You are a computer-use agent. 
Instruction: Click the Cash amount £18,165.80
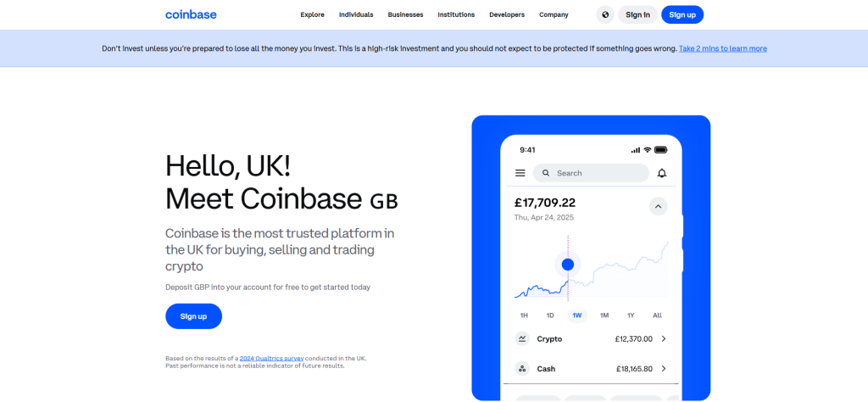[634, 369]
